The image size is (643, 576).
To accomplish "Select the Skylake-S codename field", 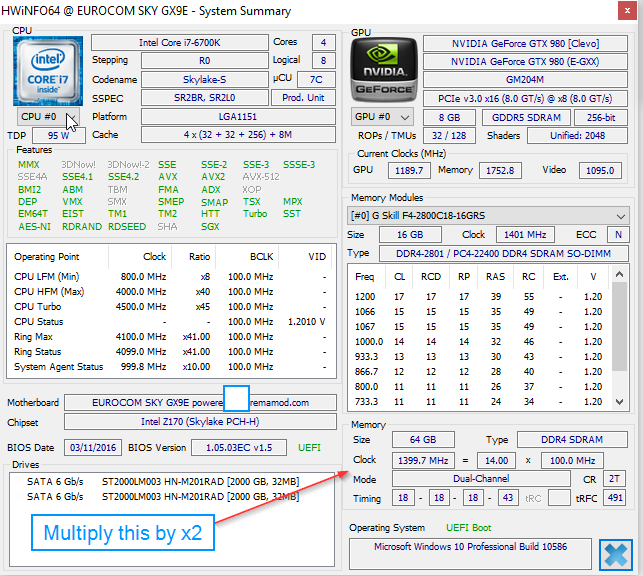I will point(205,80).
